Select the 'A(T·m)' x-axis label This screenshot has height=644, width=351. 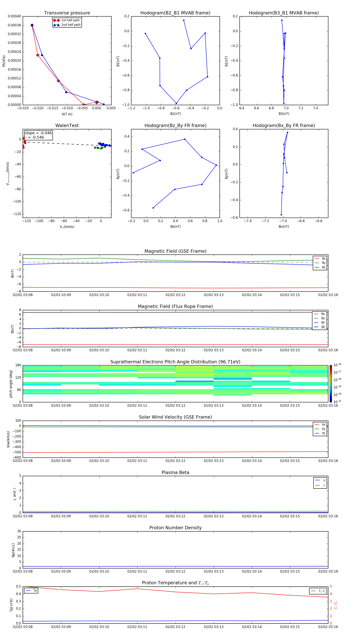[x=67, y=114]
